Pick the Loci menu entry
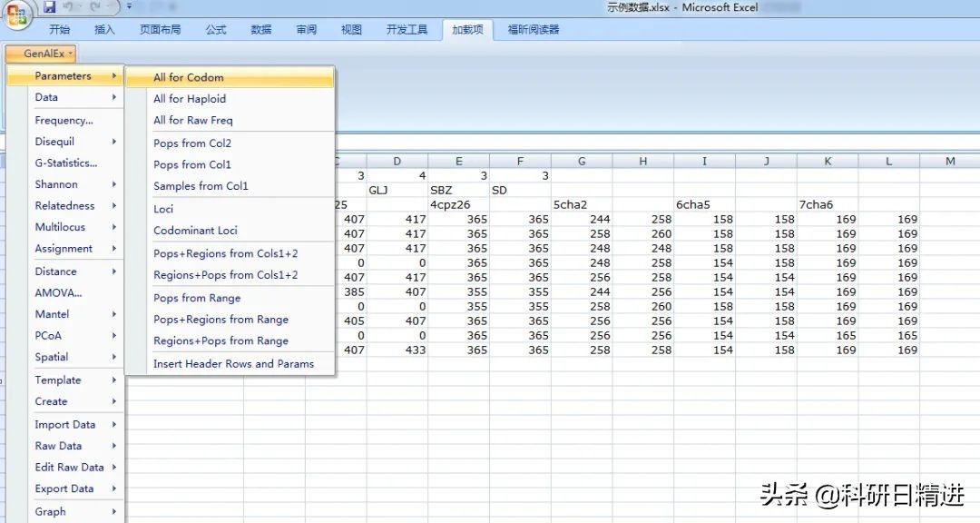The width and height of the screenshot is (980, 523). [230, 208]
